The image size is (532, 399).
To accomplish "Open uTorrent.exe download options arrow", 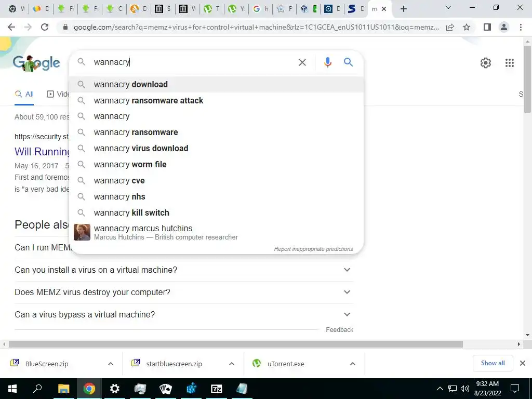I will coord(353,364).
